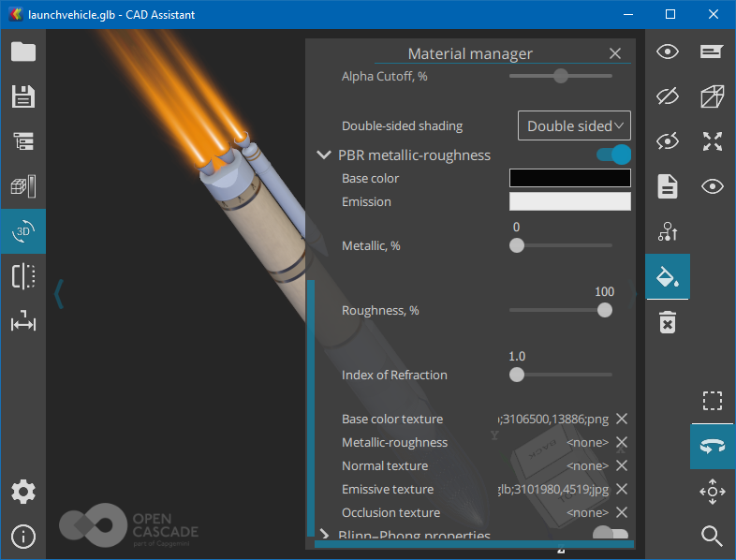Select the rotate view mode icon
Viewport: 736px width, 560px height.
point(713,447)
